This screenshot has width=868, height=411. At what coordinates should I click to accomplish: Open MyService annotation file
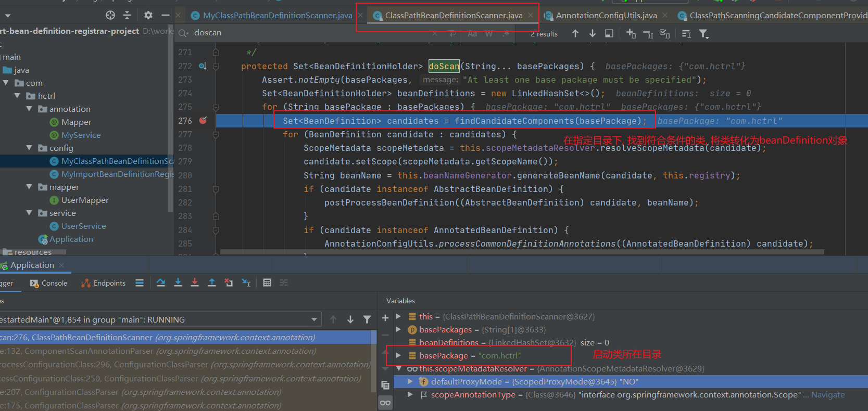(x=81, y=135)
